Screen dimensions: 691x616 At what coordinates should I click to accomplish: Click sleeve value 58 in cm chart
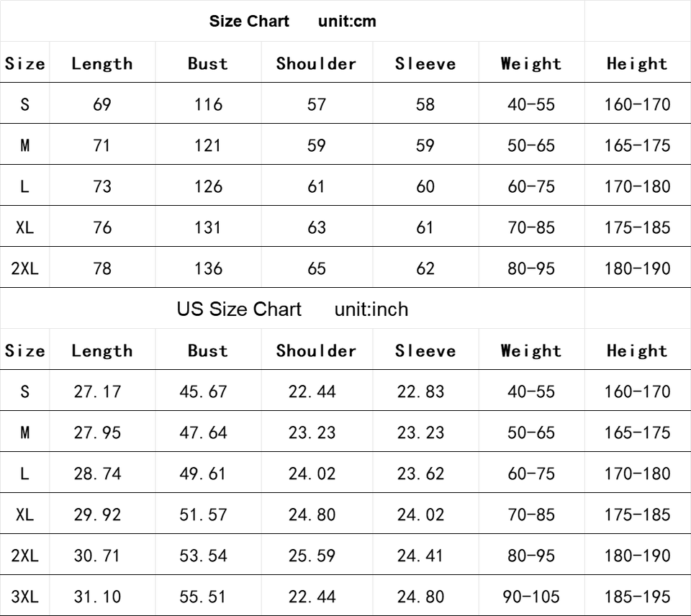425,105
